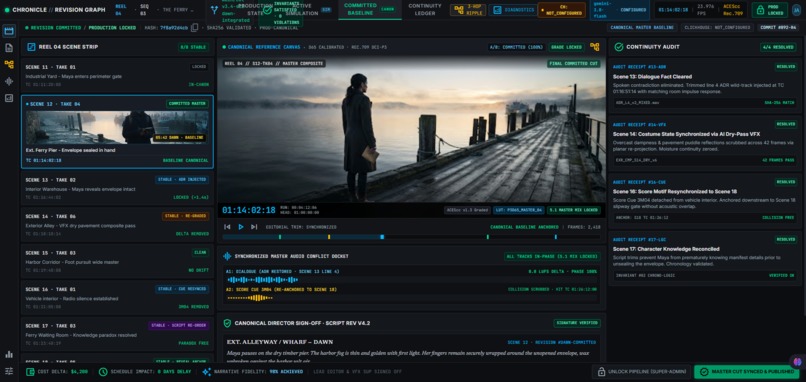Open audit receipt Scene 14: Costume State Synchronized

coord(705,143)
